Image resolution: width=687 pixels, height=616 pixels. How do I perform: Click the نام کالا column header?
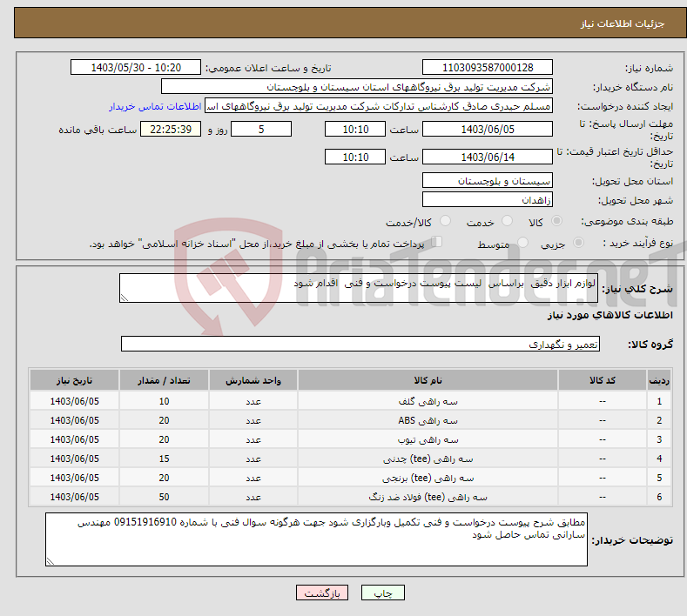(428, 380)
